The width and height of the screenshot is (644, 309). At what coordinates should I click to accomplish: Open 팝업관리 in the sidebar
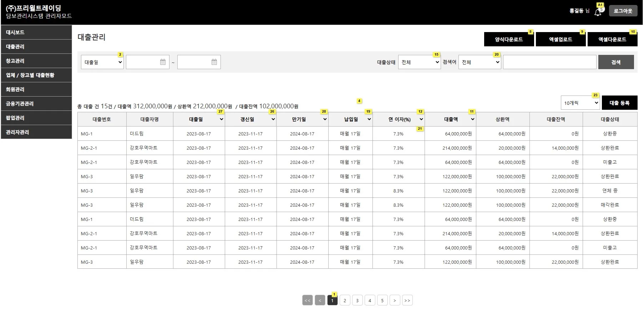[x=36, y=118]
